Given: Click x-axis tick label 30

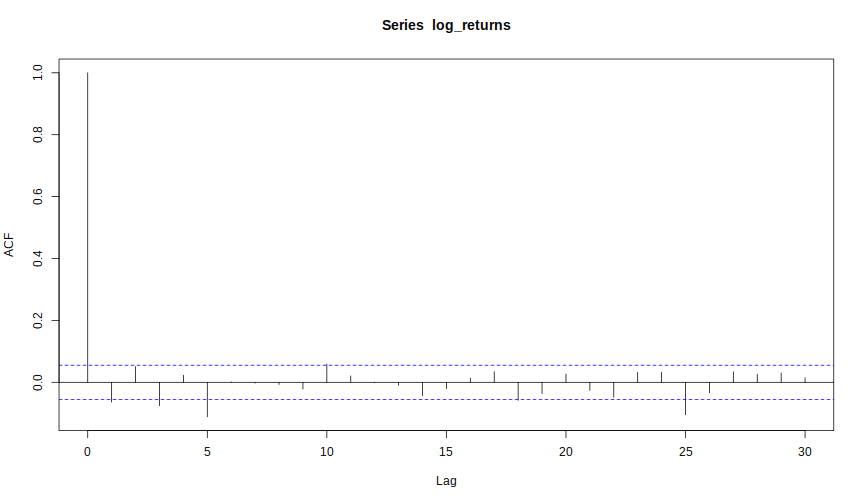Looking at the screenshot, I should pos(805,452).
